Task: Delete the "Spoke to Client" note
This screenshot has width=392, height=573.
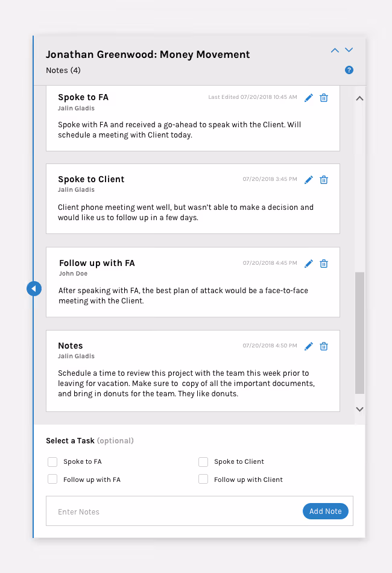Action: 324,179
